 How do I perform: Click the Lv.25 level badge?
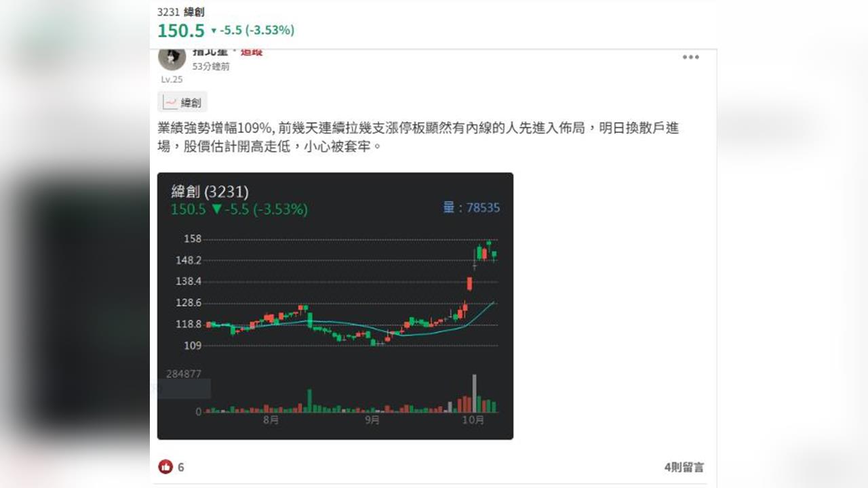(172, 79)
